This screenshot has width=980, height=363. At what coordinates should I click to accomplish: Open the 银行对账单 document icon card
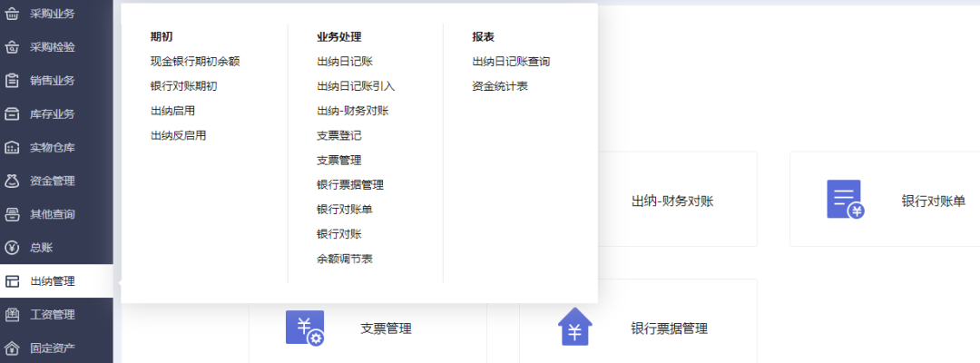[845, 200]
